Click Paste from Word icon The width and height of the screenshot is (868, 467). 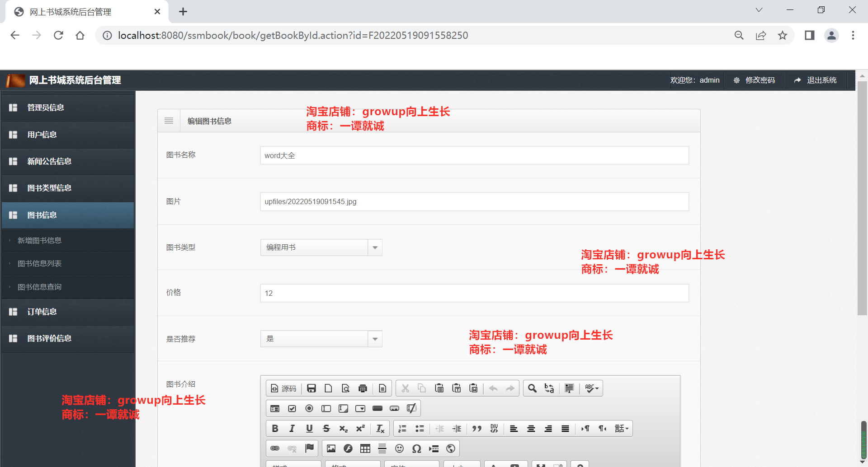tap(474, 388)
